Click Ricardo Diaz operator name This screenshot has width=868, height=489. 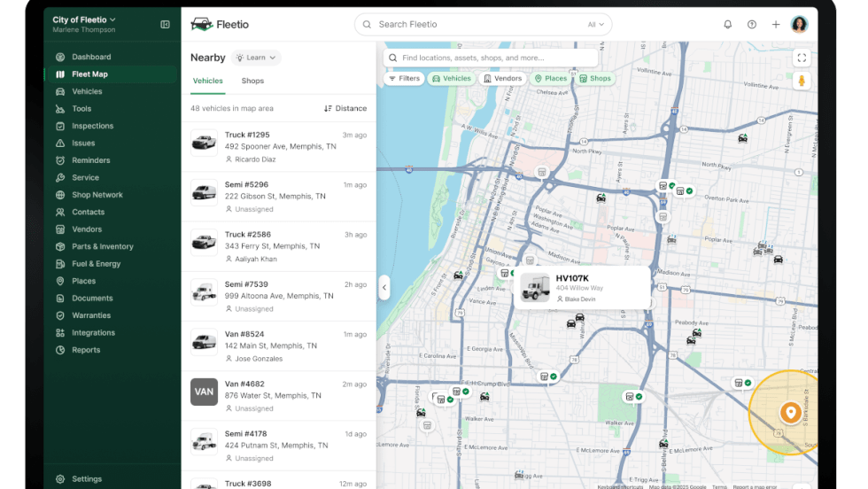pyautogui.click(x=255, y=159)
